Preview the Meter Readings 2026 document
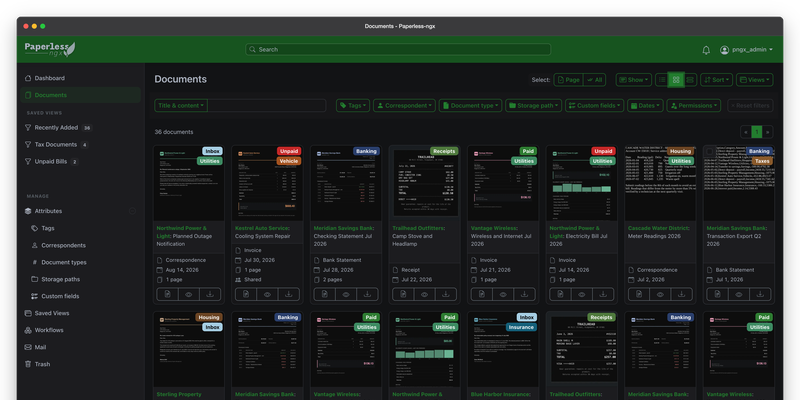 (x=660, y=294)
